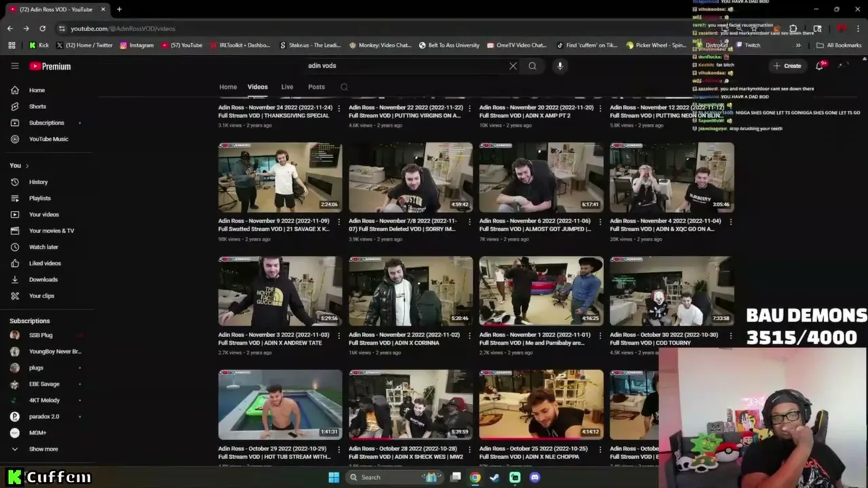Expand the You section chevron
Image resolution: width=868 pixels, height=488 pixels.
click(x=27, y=165)
